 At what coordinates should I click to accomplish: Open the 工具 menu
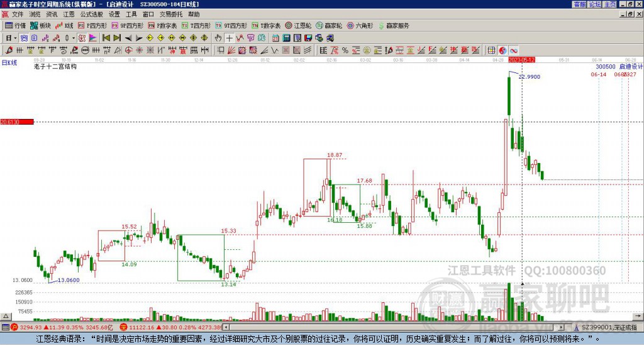coord(131,14)
